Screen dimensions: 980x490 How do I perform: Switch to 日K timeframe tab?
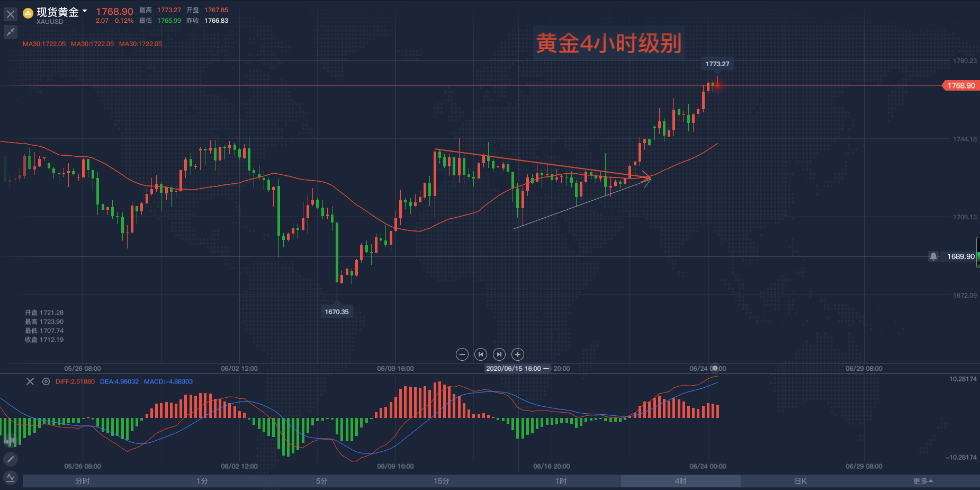click(x=801, y=481)
